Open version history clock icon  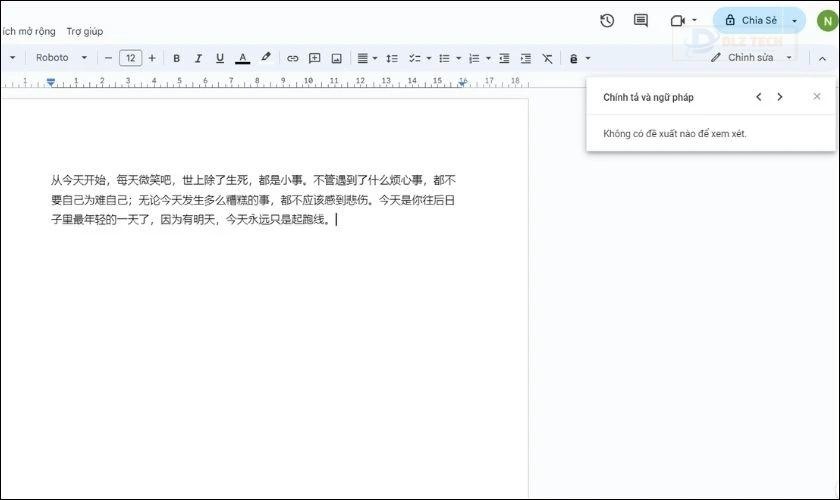607,20
